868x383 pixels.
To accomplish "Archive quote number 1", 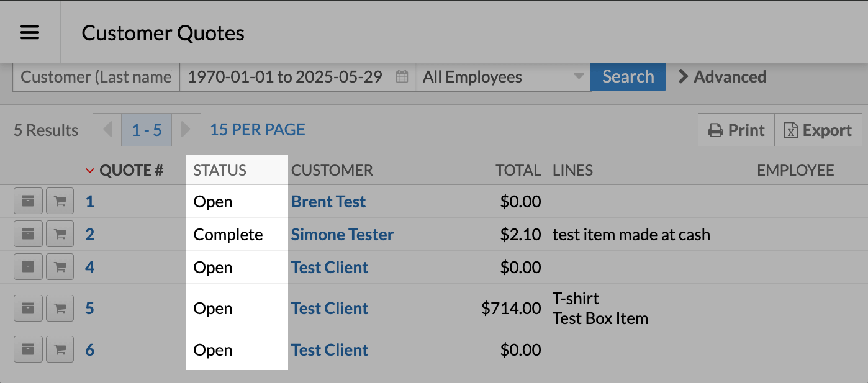I will [28, 201].
